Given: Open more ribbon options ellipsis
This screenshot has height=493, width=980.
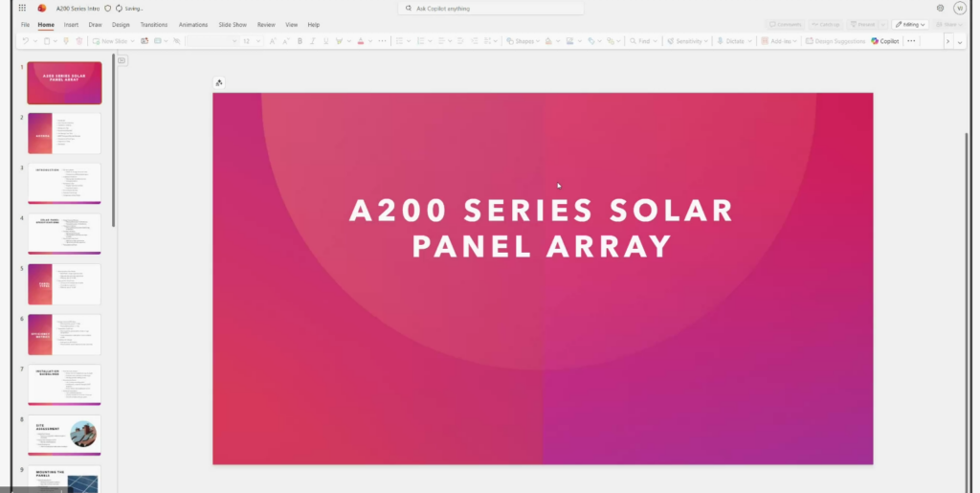Looking at the screenshot, I should click(911, 41).
